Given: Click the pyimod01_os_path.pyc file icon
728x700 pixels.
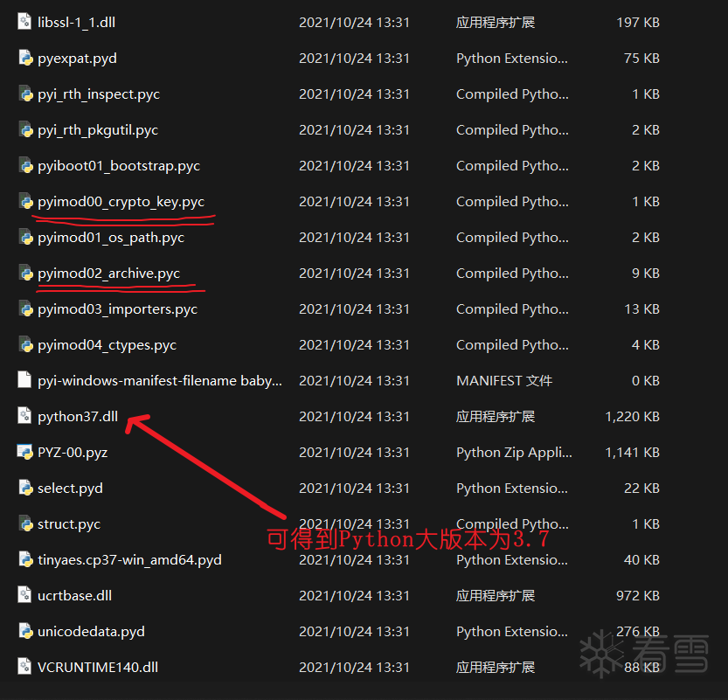Looking at the screenshot, I should coord(24,237).
